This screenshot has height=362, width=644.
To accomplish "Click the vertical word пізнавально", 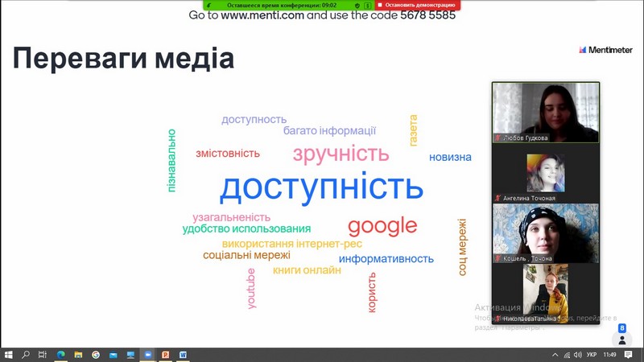I will click(x=171, y=160).
